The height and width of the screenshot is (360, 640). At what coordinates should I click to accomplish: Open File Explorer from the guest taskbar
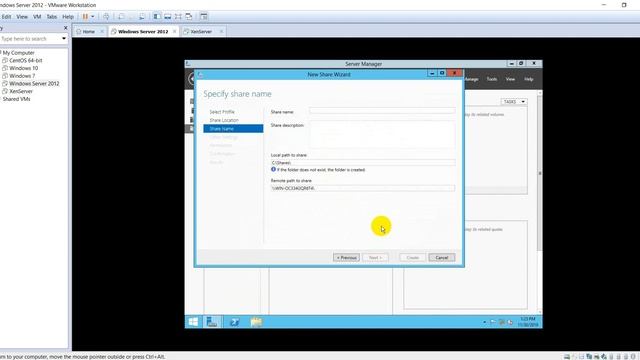coord(256,322)
